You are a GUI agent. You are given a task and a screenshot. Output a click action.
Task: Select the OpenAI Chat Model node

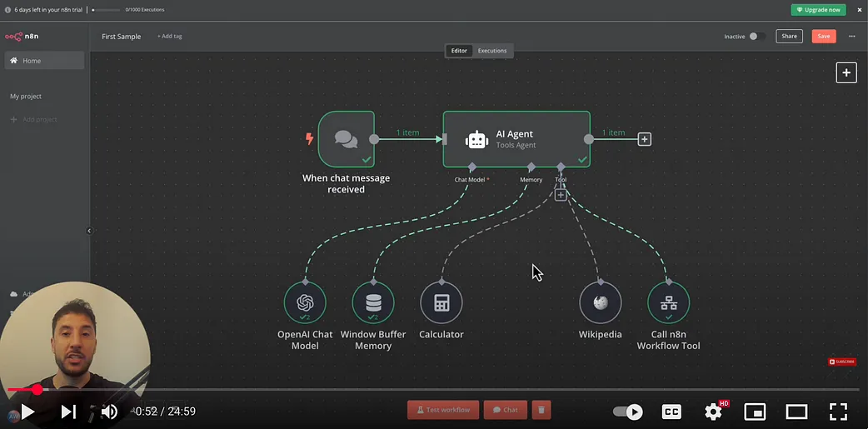pyautogui.click(x=305, y=302)
